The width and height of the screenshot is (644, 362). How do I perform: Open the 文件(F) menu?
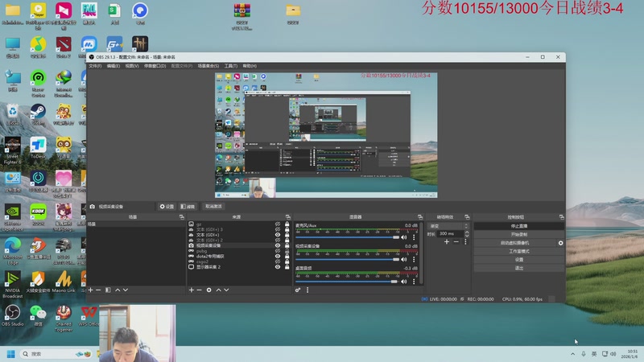click(x=95, y=66)
